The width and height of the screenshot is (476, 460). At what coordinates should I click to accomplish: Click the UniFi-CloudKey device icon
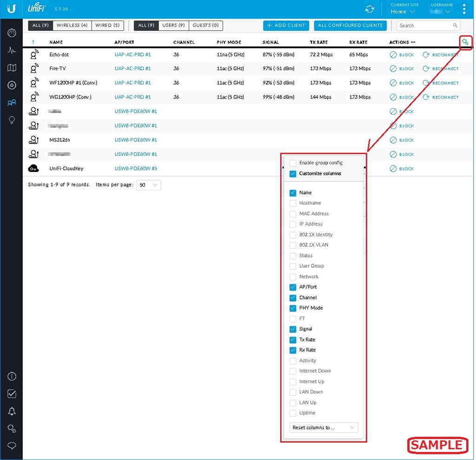(33, 168)
